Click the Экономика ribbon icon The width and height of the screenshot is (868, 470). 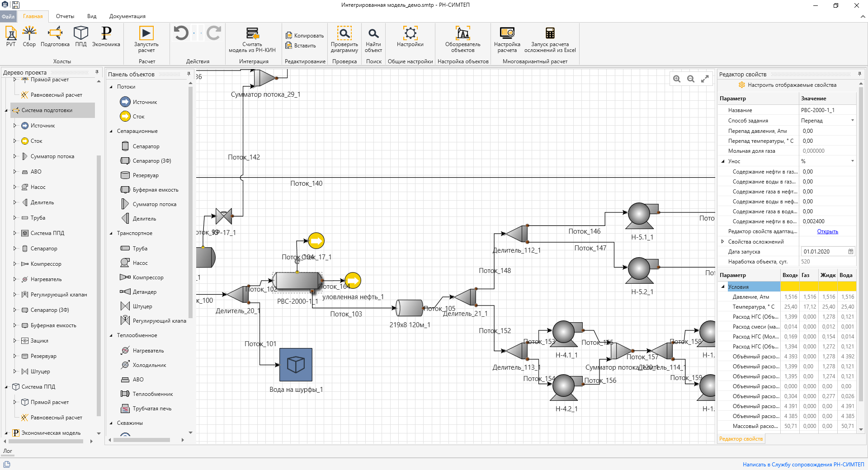(106, 36)
